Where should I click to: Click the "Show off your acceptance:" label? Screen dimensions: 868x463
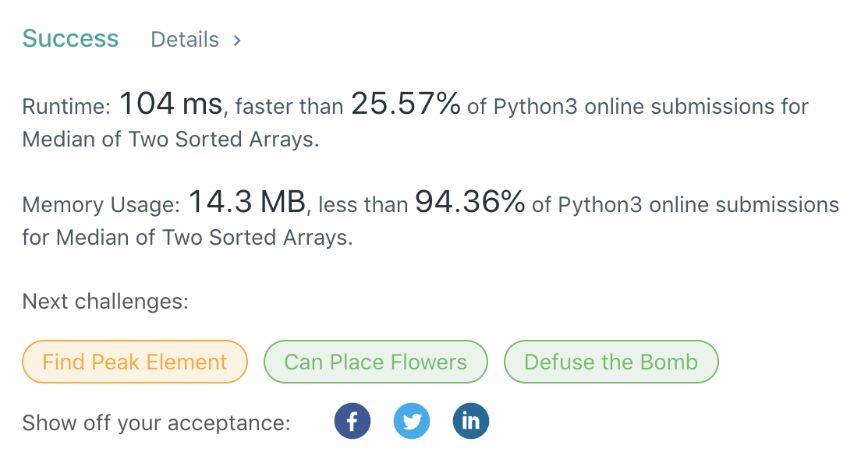tap(156, 423)
